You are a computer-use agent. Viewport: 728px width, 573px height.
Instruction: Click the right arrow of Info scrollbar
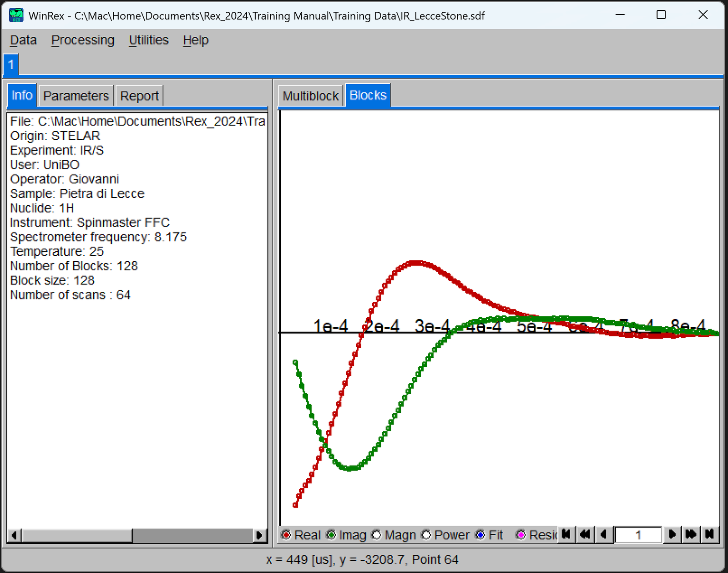pos(259,535)
